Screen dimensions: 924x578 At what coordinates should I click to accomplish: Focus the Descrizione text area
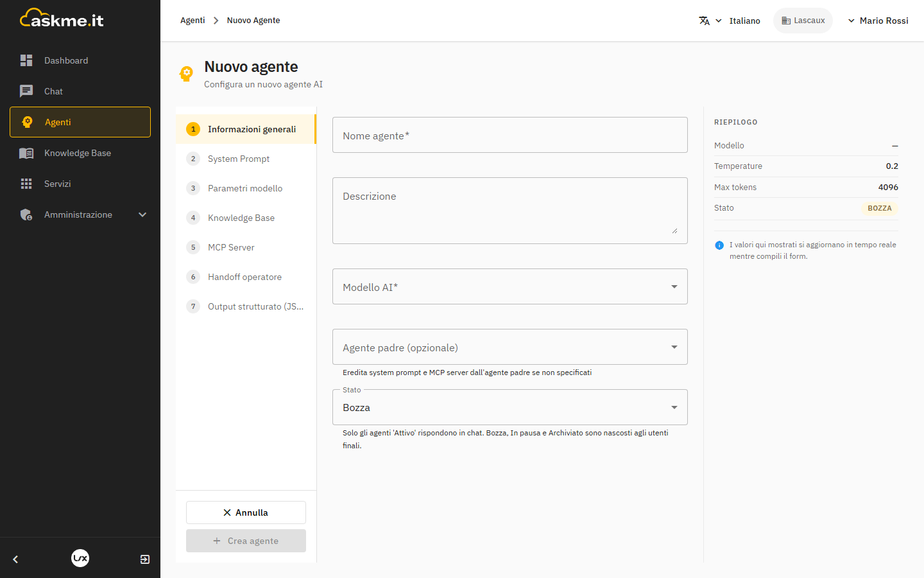(509, 211)
